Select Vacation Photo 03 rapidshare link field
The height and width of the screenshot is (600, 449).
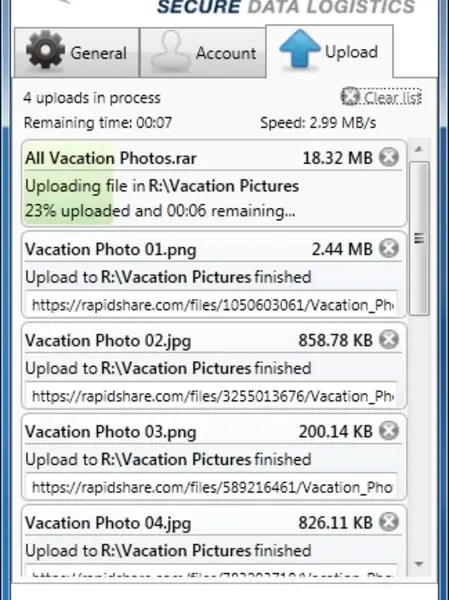pyautogui.click(x=212, y=487)
